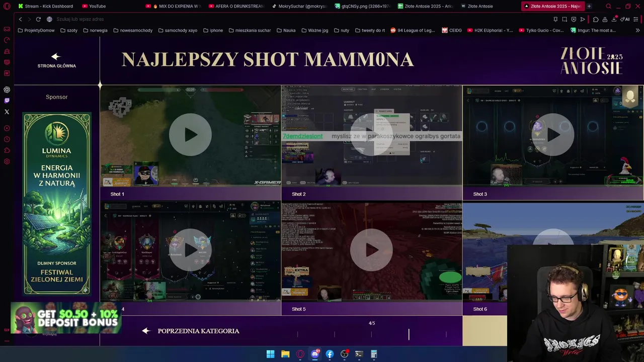
Task: Open File Explorer from the taskbar
Action: tap(285, 354)
